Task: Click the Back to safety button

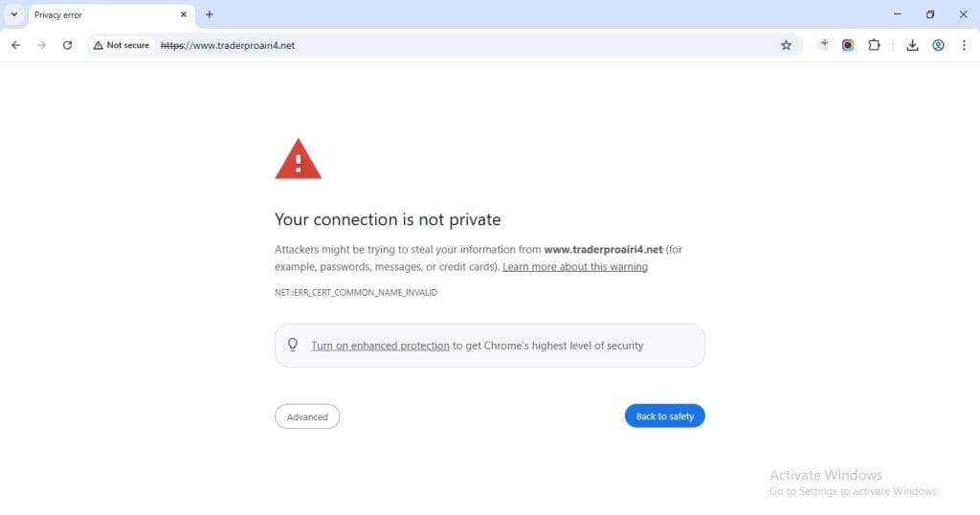Action: coord(664,416)
